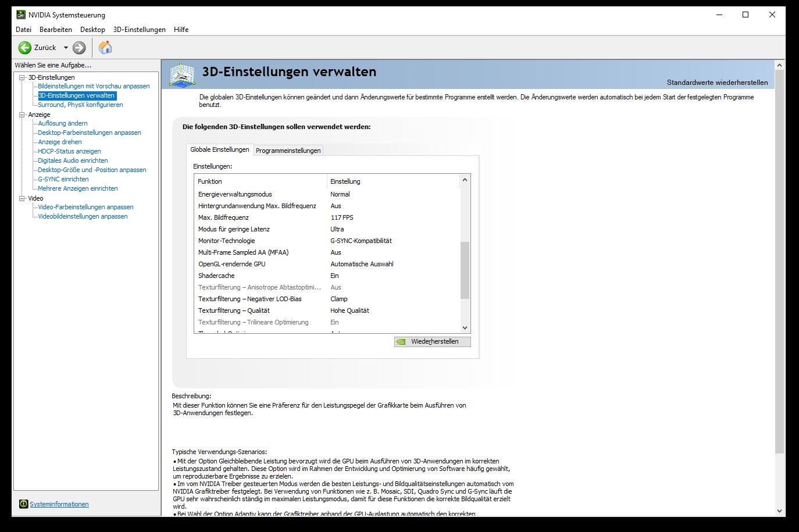Click the Automatische Auswahl value
The height and width of the screenshot is (532, 799).
[362, 264]
